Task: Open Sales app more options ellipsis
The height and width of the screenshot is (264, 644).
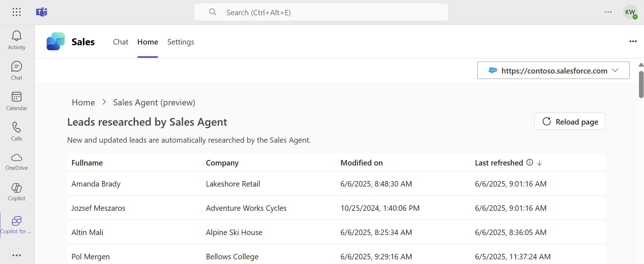Action: tap(633, 41)
